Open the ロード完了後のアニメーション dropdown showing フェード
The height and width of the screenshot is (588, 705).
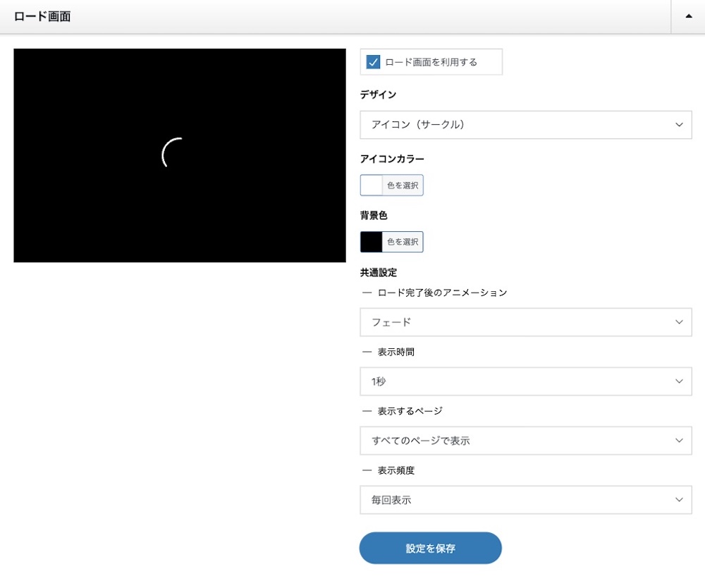pyautogui.click(x=526, y=322)
